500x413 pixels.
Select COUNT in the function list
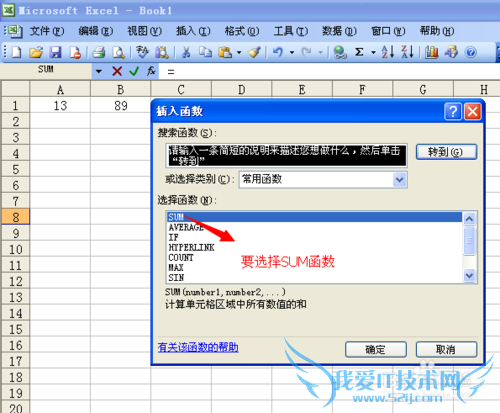pos(314,257)
